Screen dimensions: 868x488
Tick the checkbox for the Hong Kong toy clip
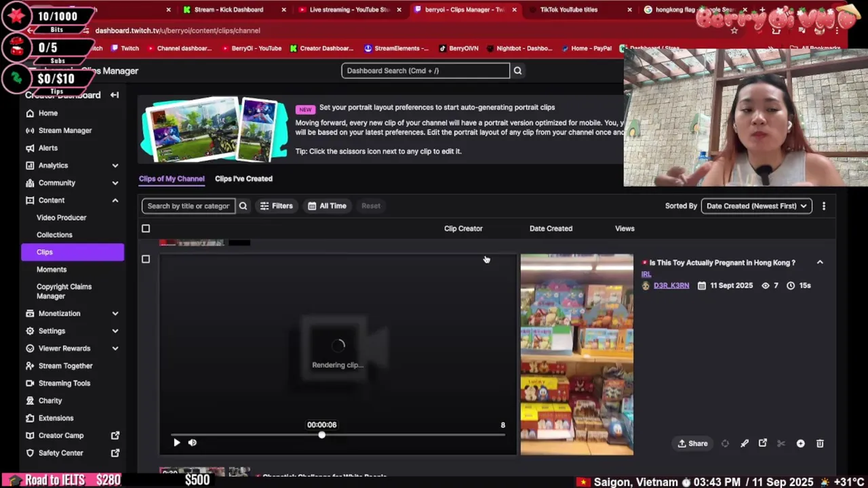146,259
